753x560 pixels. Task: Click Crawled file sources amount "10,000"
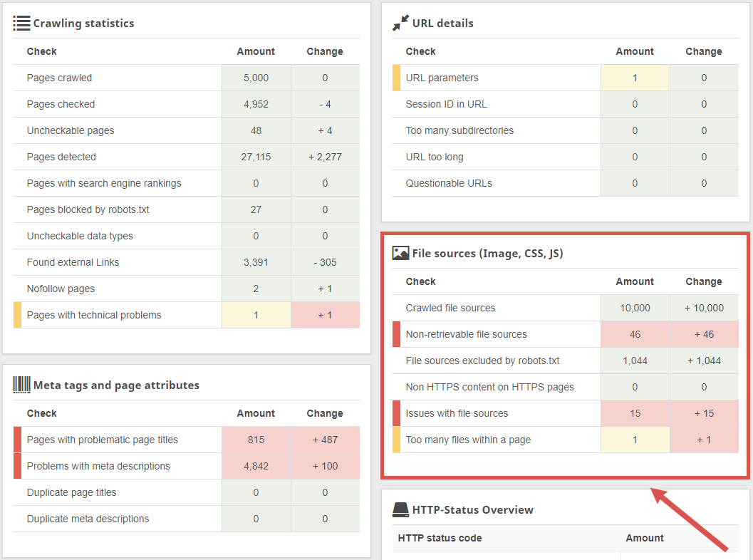635,308
